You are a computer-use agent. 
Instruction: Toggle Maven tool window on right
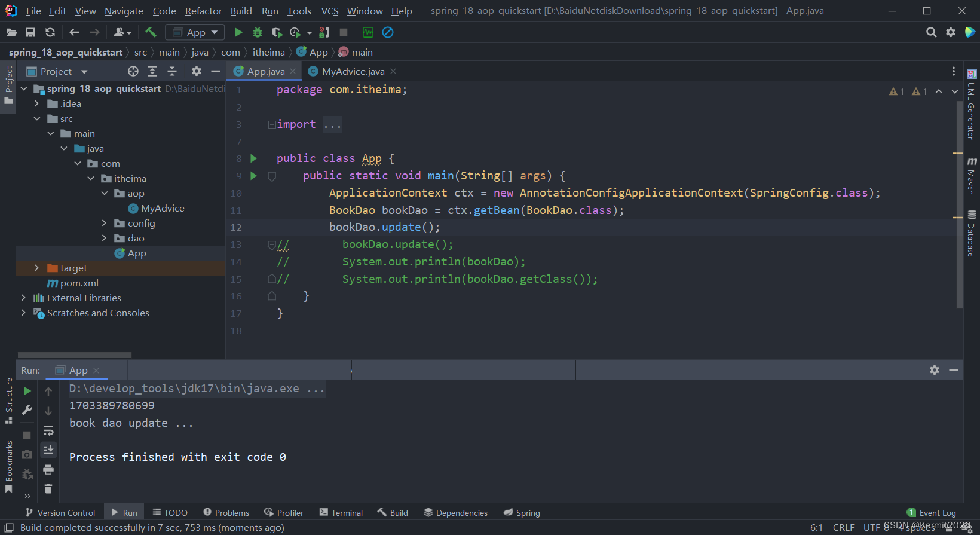(x=972, y=176)
